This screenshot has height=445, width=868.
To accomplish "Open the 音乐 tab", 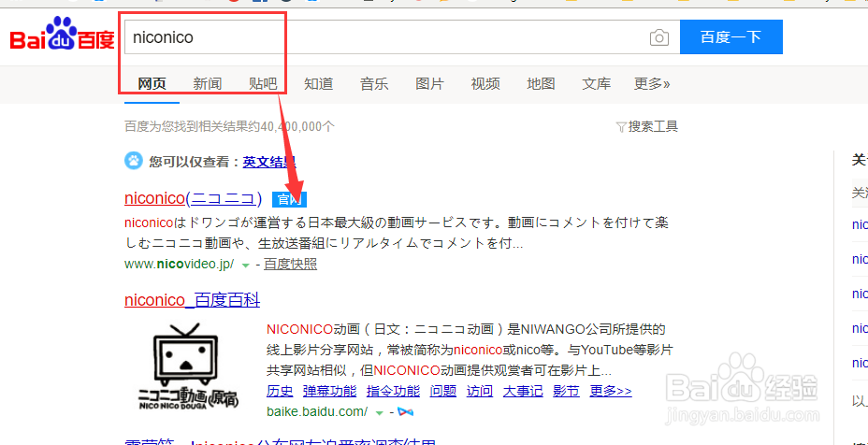I will (374, 84).
